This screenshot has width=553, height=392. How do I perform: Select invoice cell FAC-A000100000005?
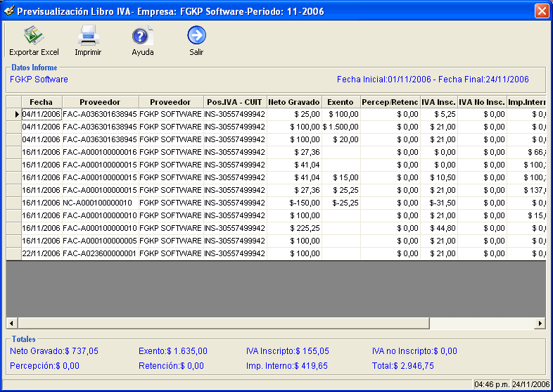point(100,241)
